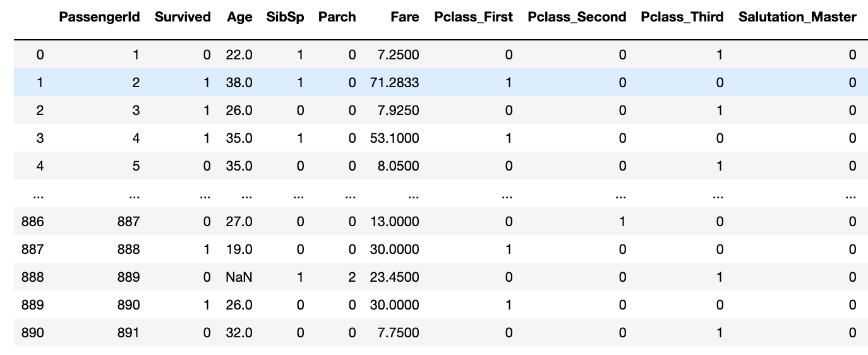Click the Survived column header
The width and height of the screenshot is (868, 355).
coord(183,17)
